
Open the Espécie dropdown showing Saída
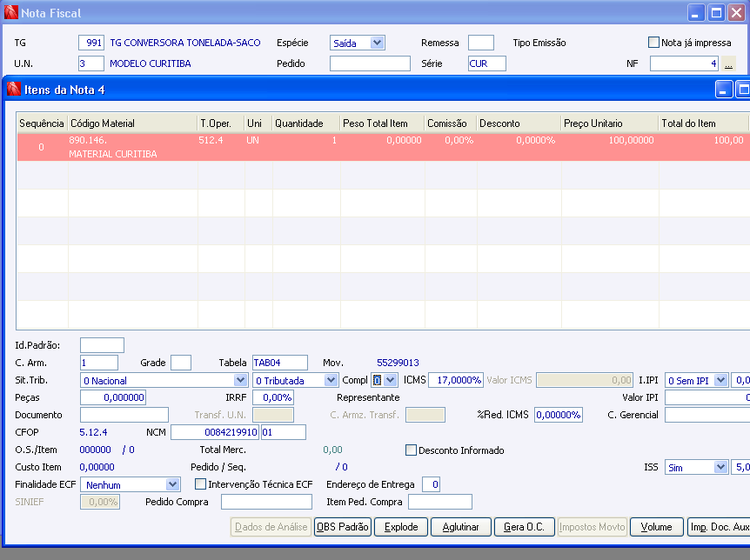click(x=377, y=43)
